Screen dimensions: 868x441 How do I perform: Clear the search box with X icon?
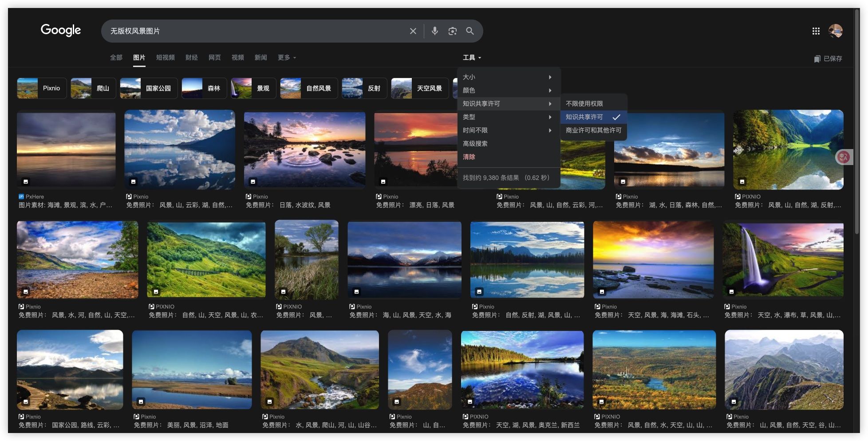tap(413, 31)
